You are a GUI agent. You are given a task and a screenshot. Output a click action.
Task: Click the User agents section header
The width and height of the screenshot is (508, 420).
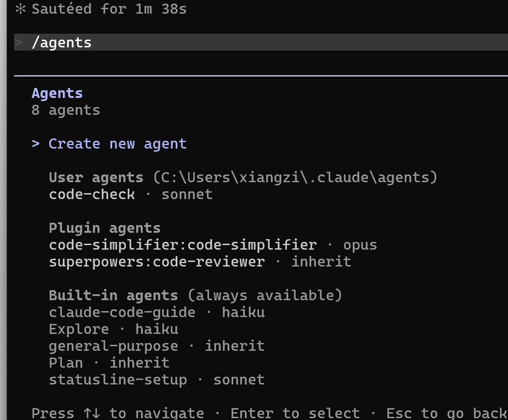coord(243,178)
